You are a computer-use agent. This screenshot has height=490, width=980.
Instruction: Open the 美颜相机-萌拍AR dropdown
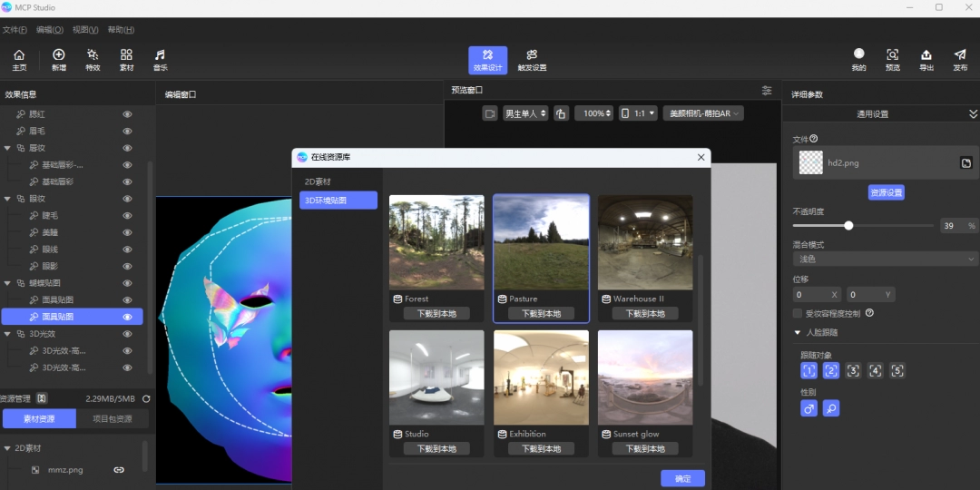(703, 113)
